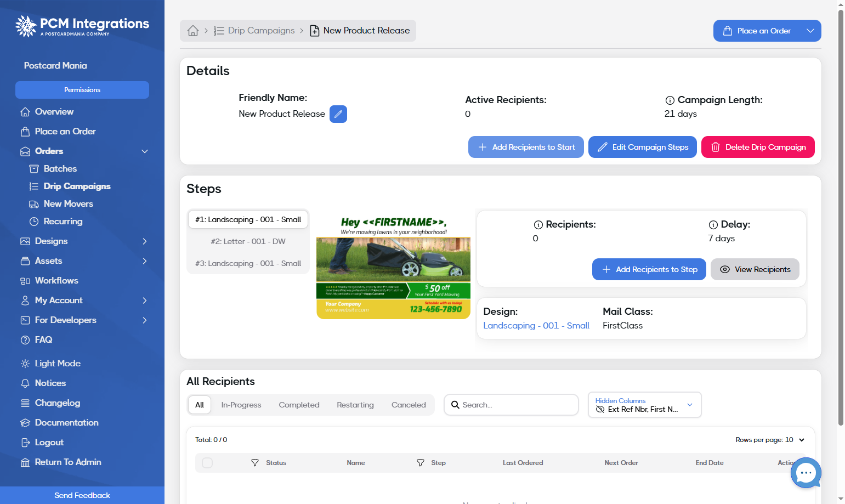Click the Campaign Length info icon

click(x=670, y=100)
